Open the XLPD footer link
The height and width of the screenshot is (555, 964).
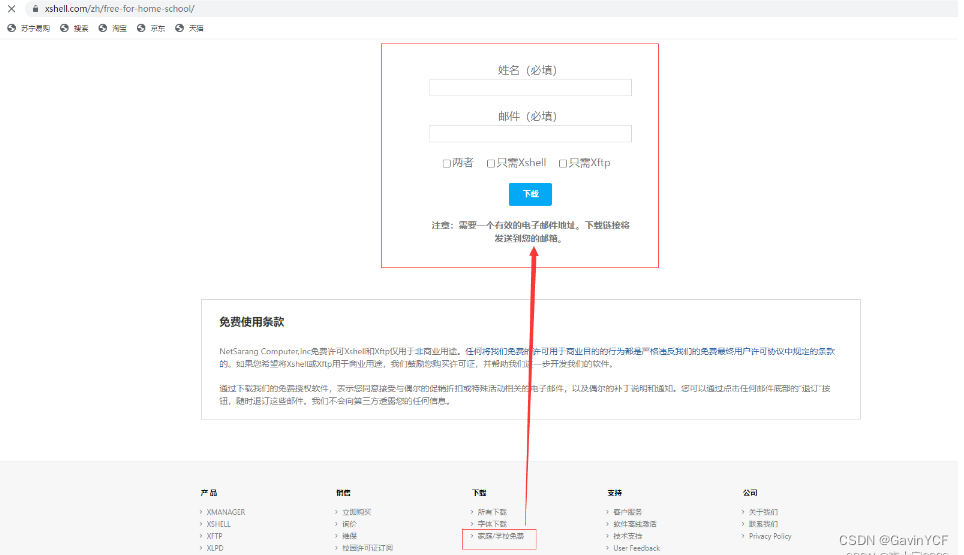[x=215, y=548]
